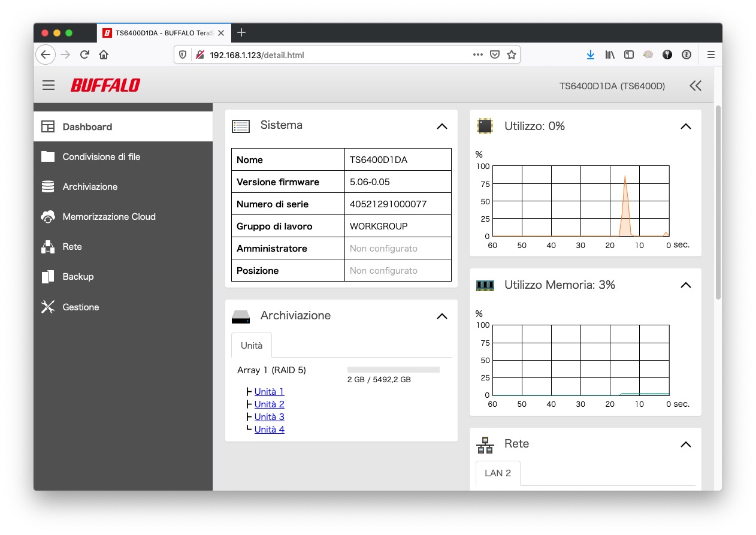
Task: Select the Unità tab
Action: pyautogui.click(x=252, y=345)
